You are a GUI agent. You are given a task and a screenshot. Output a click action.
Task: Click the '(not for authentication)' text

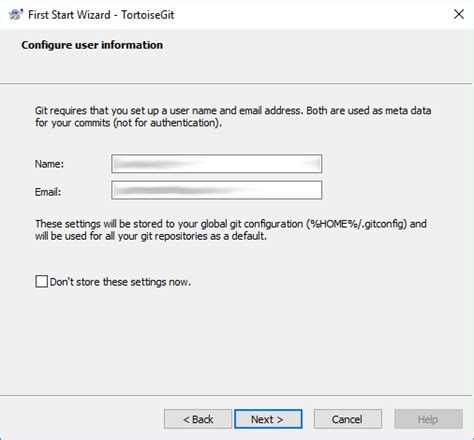167,123
